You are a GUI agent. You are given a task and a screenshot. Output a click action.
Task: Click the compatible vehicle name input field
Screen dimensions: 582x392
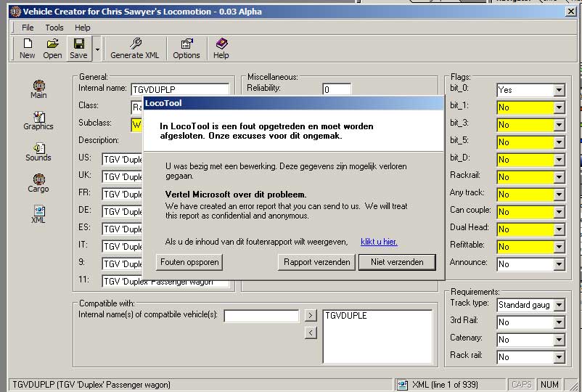(x=261, y=316)
